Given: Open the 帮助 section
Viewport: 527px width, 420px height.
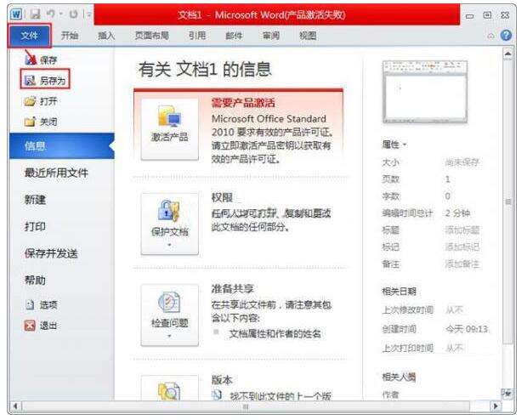Looking at the screenshot, I should (35, 280).
